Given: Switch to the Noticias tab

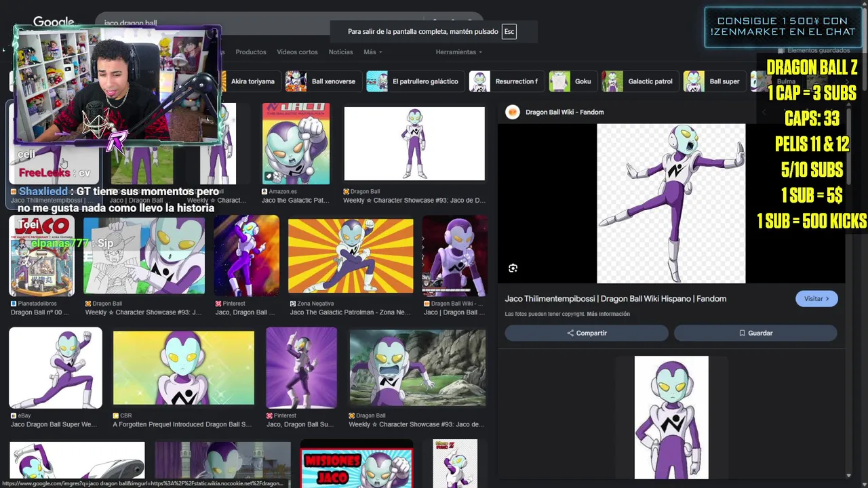Looking at the screenshot, I should point(340,52).
